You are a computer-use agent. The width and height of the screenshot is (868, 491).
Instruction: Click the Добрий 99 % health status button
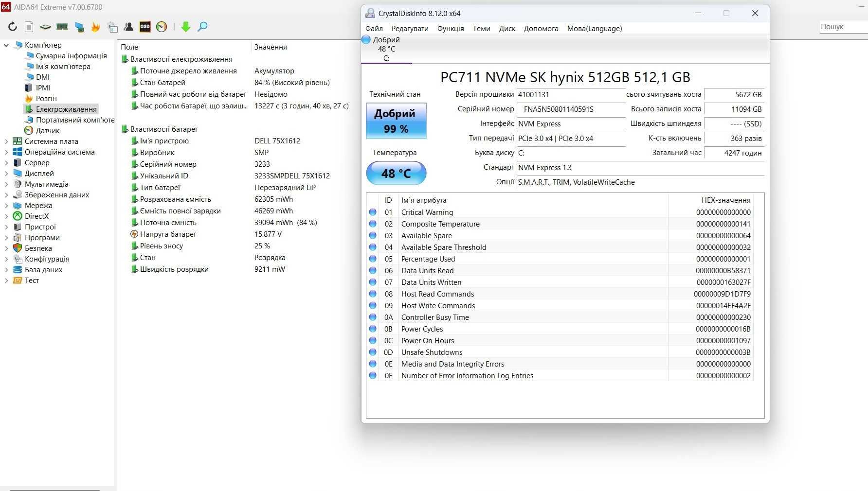pos(396,121)
